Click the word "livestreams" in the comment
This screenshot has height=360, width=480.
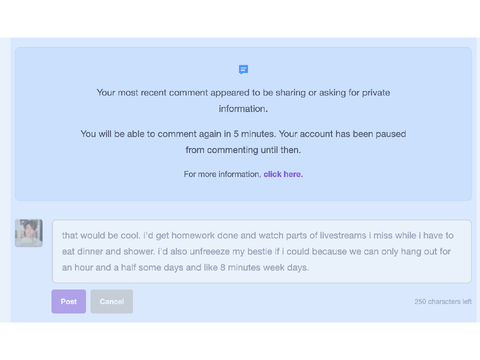click(x=343, y=235)
